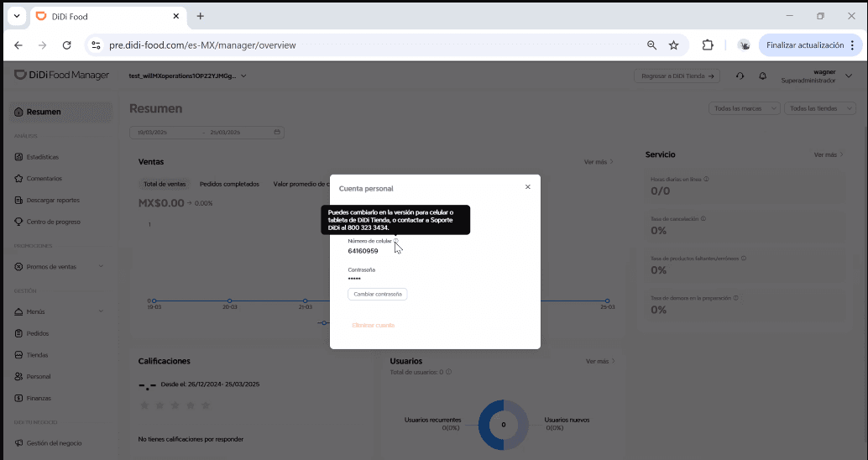Click Regresar a DiDi Tienda button

[x=677, y=76]
